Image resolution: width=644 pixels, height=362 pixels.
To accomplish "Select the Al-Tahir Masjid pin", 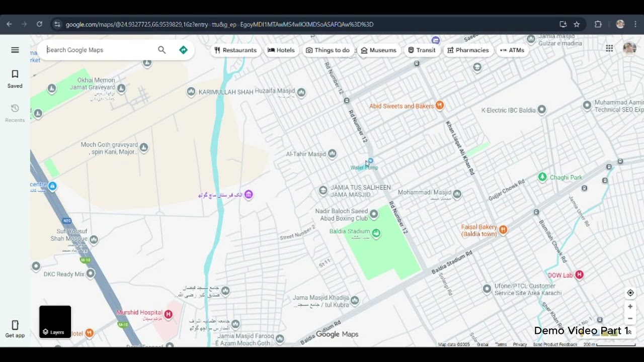I will [332, 154].
